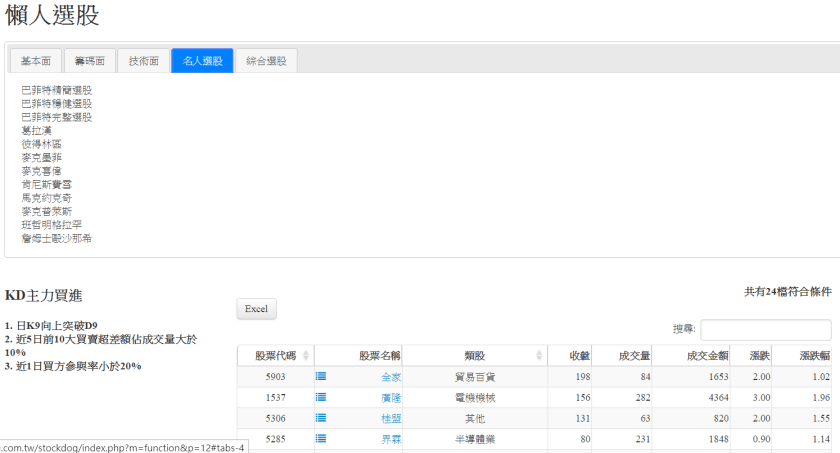
Task: Click the list icon in the 5285 row
Action: [321, 438]
